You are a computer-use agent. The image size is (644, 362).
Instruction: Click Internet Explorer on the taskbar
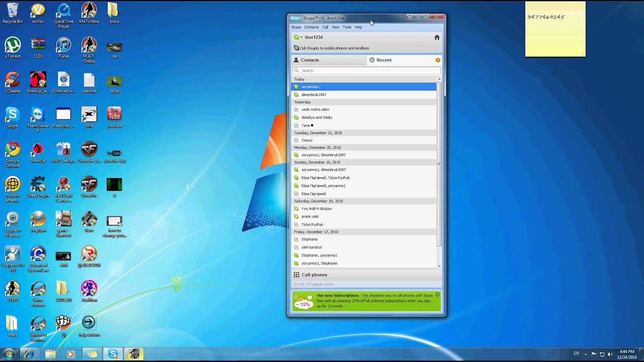pos(29,354)
